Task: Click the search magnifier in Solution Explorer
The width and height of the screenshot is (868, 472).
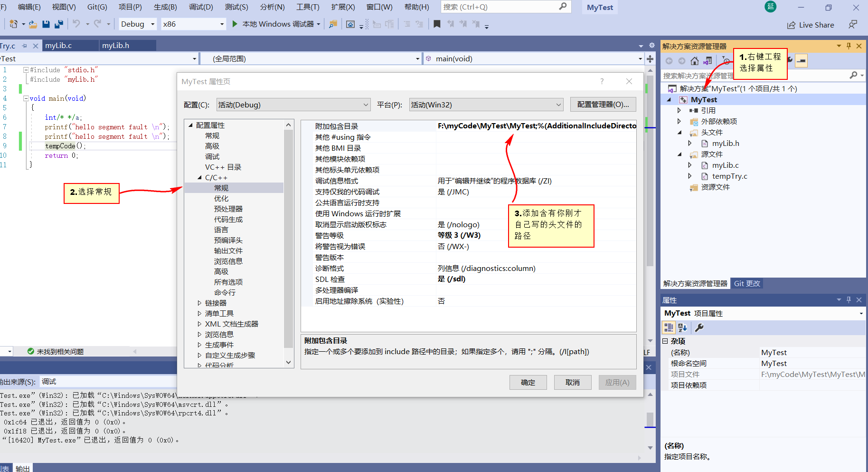Action: point(853,75)
